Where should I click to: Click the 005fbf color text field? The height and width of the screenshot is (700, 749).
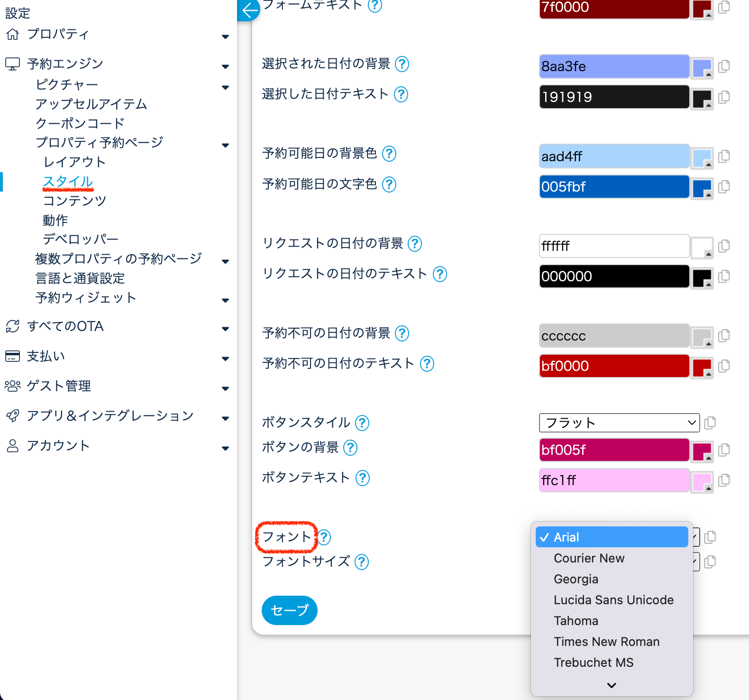[614, 187]
